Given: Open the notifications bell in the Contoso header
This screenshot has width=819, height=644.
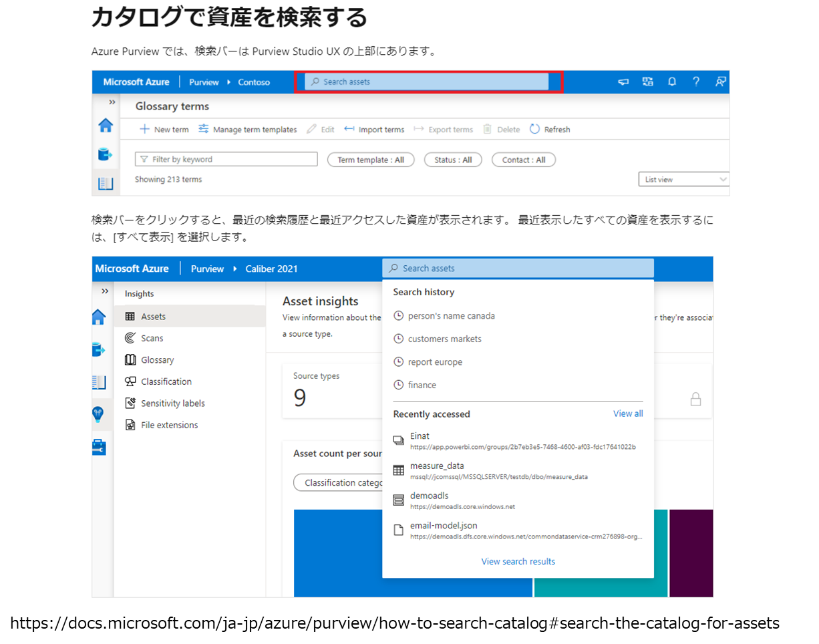Looking at the screenshot, I should pyautogui.click(x=672, y=82).
